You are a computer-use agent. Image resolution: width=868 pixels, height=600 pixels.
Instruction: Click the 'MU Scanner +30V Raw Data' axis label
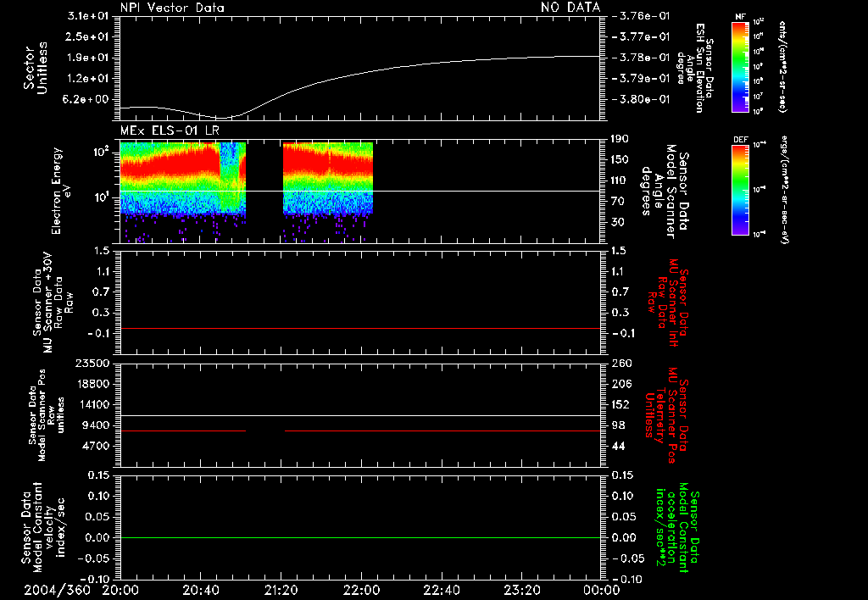click(x=53, y=303)
